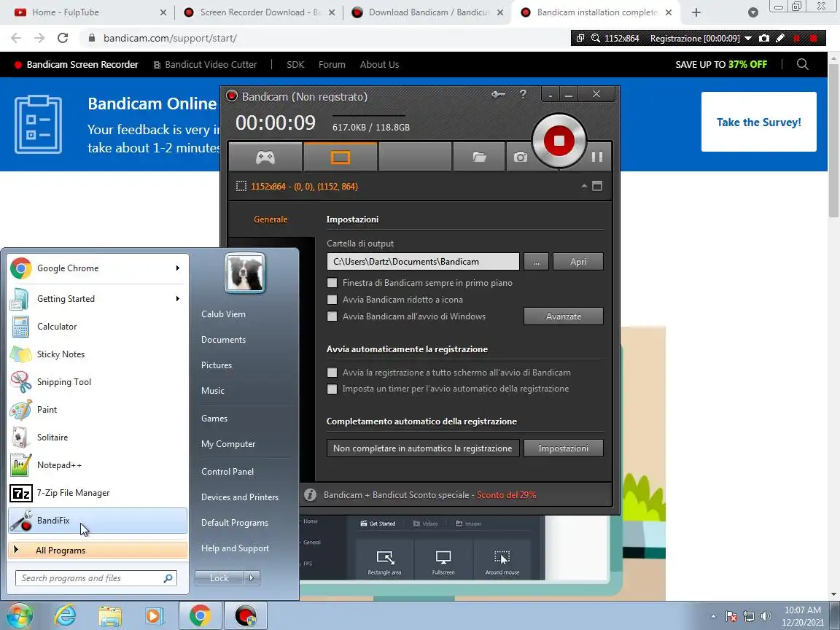This screenshot has height=630, width=840.
Task: Select screen recording mode rectangle icon
Action: click(341, 157)
